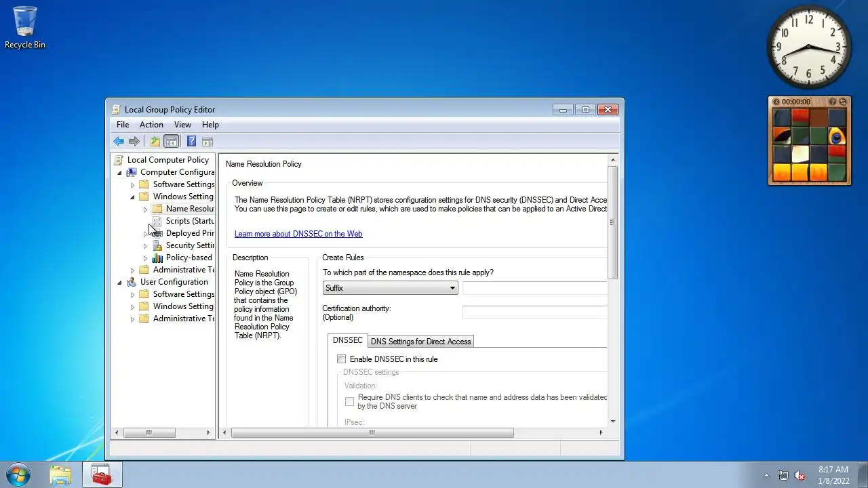Toggle Show/Hide Console Tree toolbar icon
868x488 pixels.
coord(172,142)
